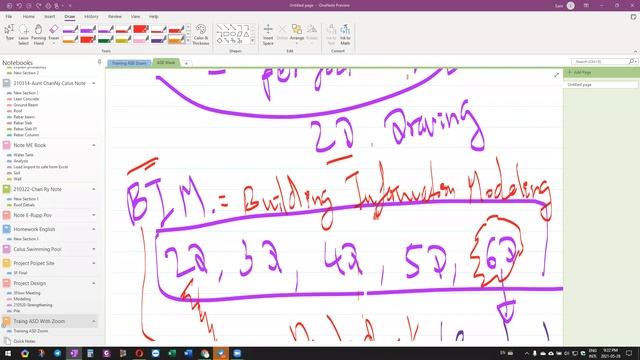Activate the Lasso Select tool
The width and height of the screenshot is (640, 360).
coord(24,34)
